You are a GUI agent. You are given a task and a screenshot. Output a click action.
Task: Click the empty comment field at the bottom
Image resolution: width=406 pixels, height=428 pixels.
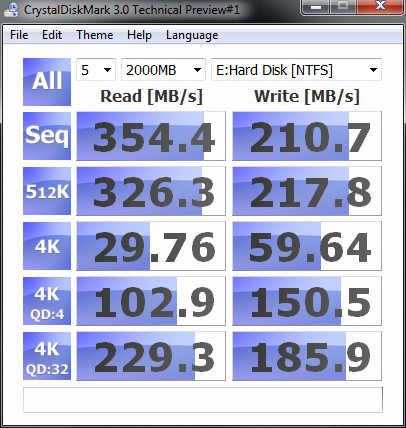coord(203,400)
